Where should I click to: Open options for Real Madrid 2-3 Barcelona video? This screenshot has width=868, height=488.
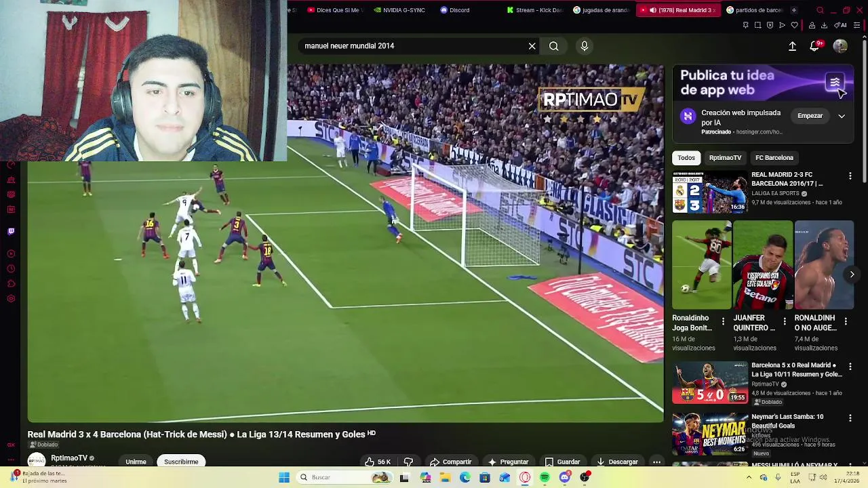coord(850,176)
